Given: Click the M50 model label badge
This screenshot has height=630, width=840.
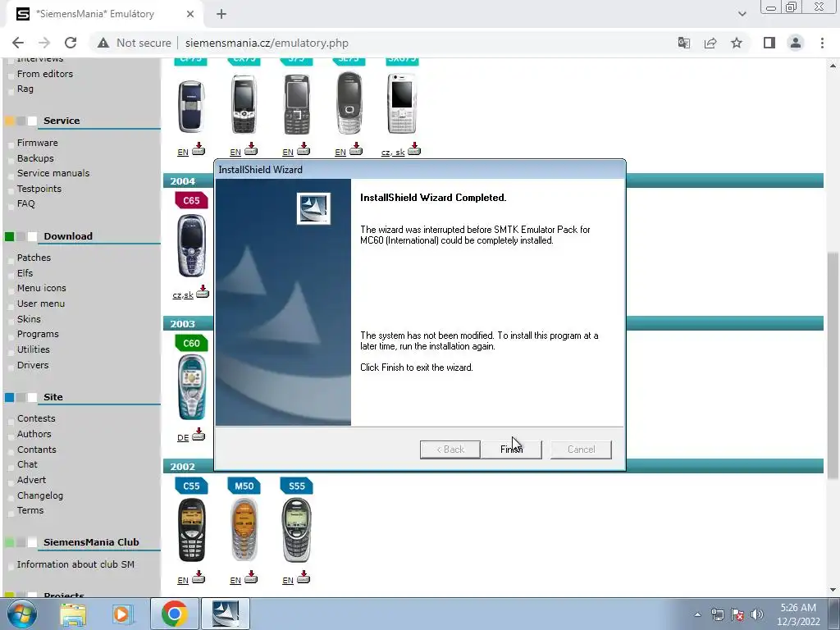Looking at the screenshot, I should 244,486.
